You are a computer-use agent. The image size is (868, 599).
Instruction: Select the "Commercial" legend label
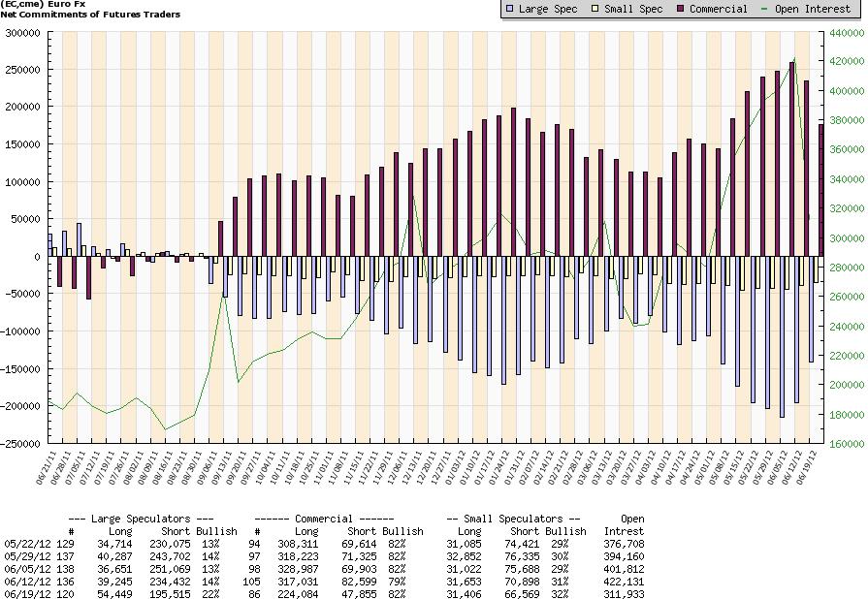coord(719,9)
